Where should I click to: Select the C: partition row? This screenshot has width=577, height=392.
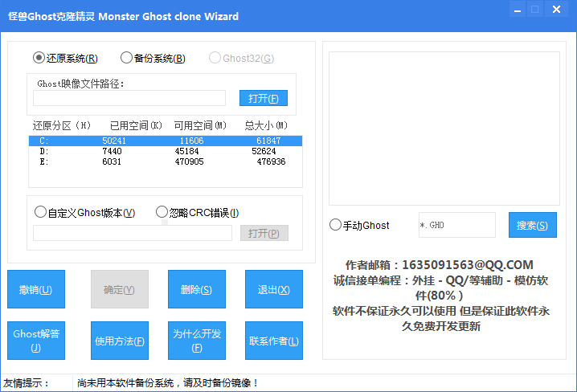click(166, 141)
